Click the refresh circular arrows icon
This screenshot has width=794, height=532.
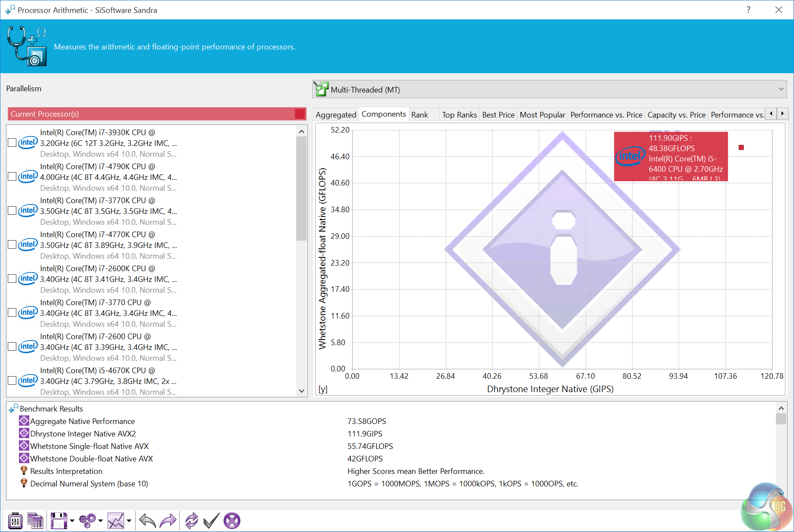(191, 521)
